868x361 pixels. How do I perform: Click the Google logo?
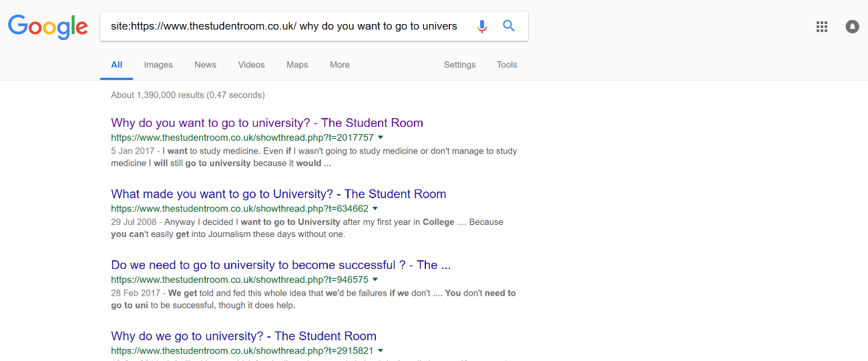(x=47, y=26)
